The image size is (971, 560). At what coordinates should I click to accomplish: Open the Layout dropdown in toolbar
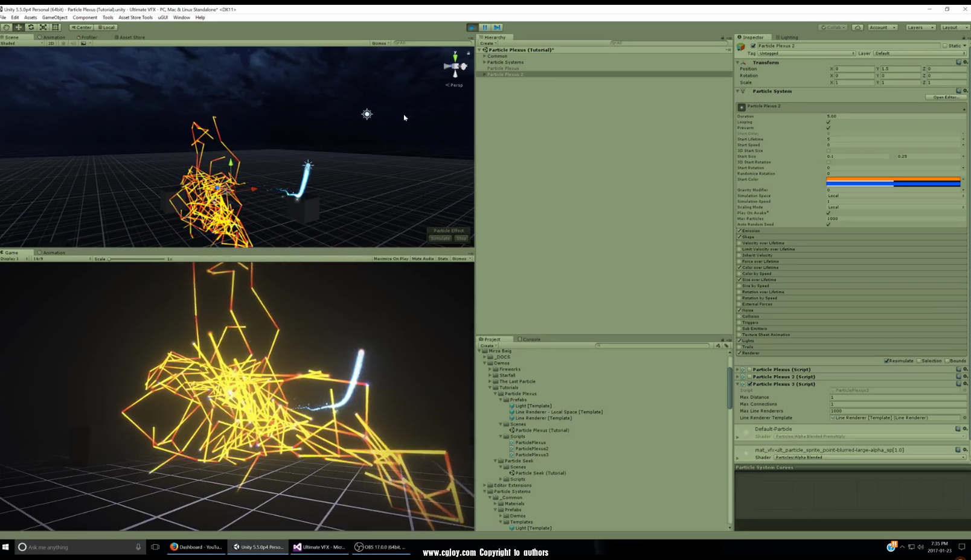point(954,27)
